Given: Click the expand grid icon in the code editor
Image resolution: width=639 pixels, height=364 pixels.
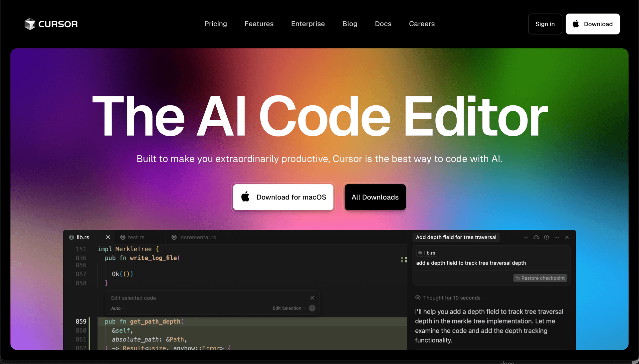Looking at the screenshot, I should click(x=404, y=260).
